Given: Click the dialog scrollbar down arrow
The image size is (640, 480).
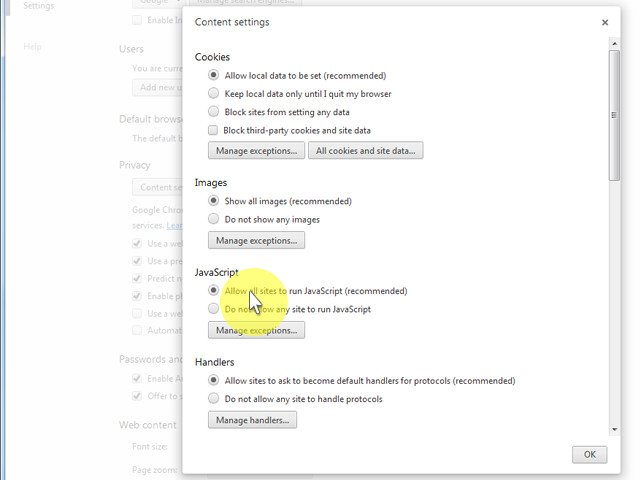Looking at the screenshot, I should (x=614, y=430).
